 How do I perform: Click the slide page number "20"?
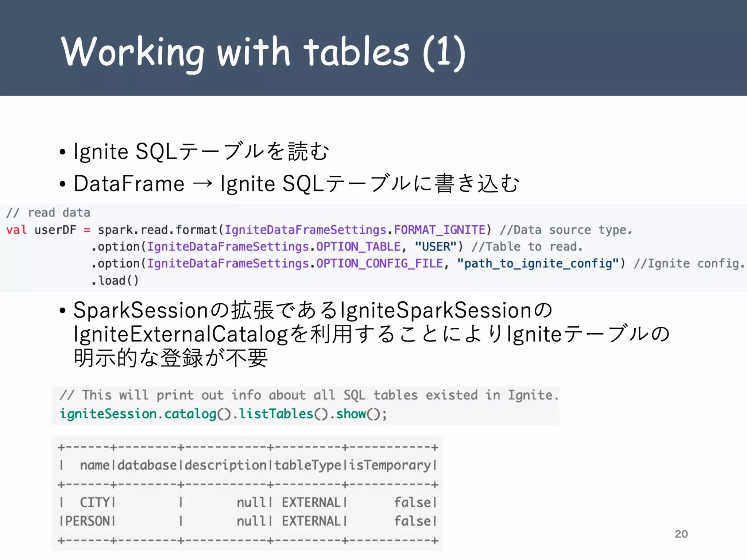pyautogui.click(x=681, y=534)
